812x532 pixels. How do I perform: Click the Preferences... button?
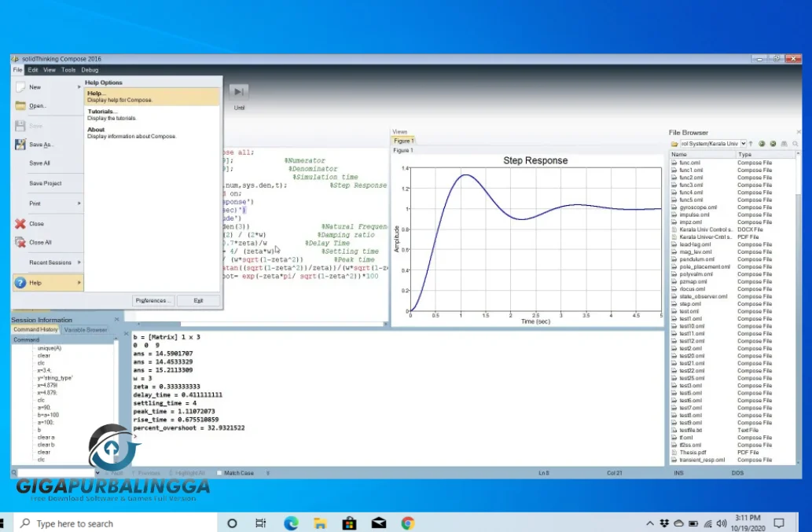pyautogui.click(x=153, y=301)
